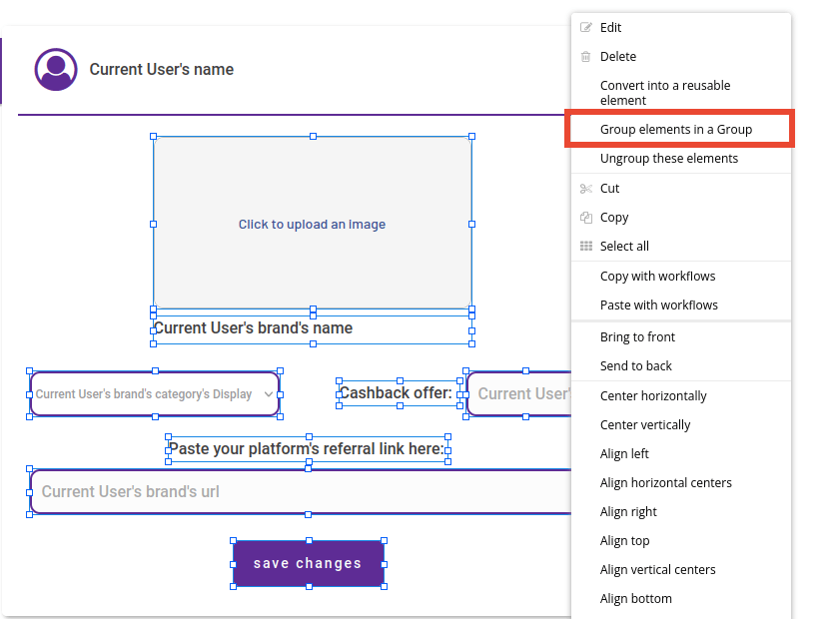
Task: Select the Cut scissors icon
Action: click(587, 188)
